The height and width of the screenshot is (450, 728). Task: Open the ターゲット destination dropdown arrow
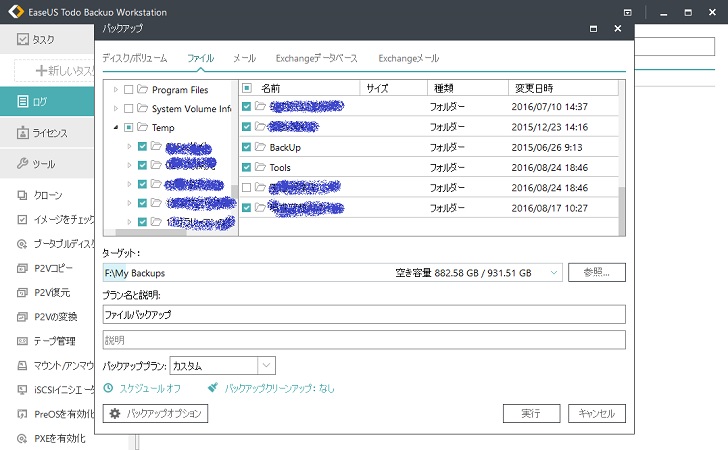[x=553, y=273]
